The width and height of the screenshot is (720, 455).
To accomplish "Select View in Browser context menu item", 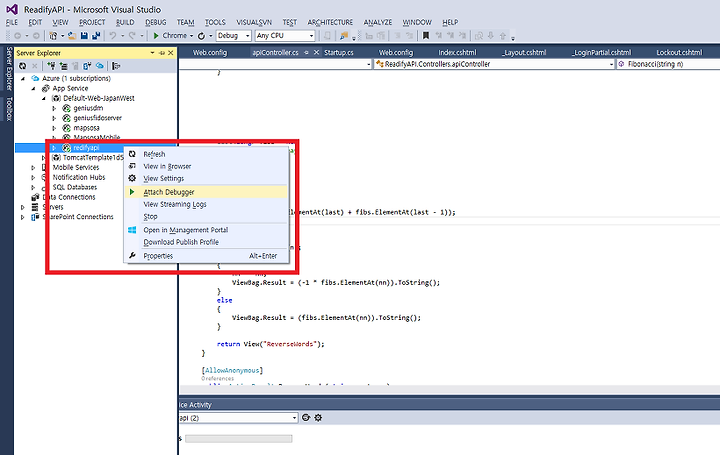I will pos(207,166).
